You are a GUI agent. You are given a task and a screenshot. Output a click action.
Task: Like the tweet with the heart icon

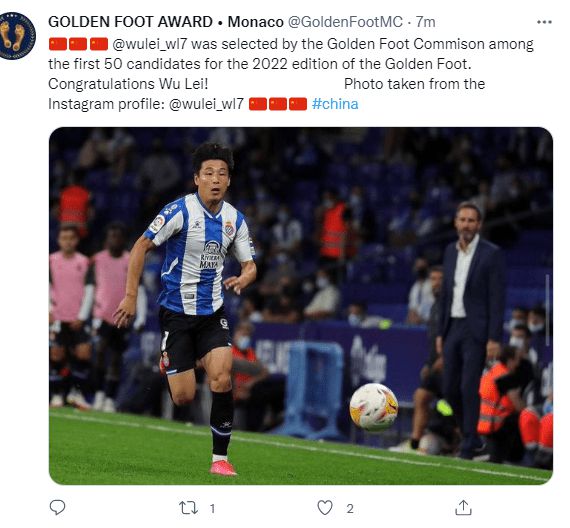pos(325,508)
